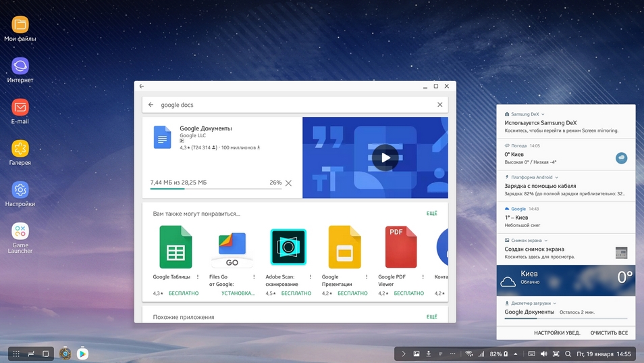644x363 pixels.
Task: Click the download tray icon
Action: [x=429, y=354]
